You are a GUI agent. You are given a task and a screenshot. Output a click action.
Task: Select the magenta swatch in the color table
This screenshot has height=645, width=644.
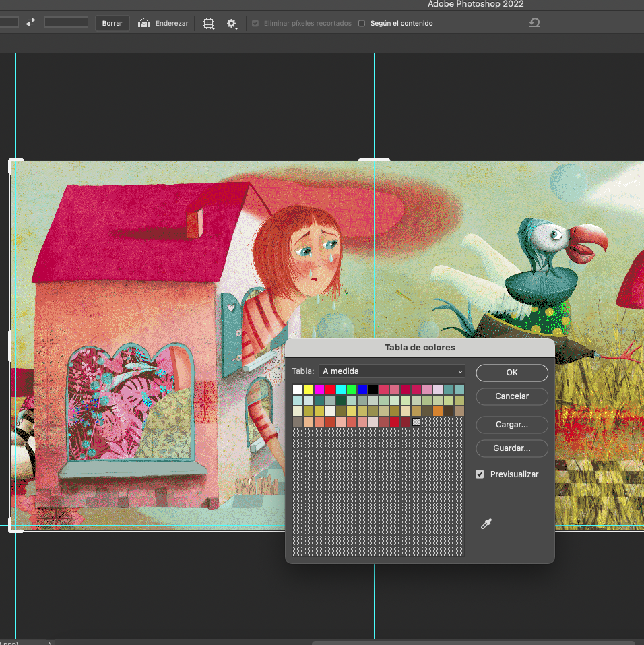319,390
